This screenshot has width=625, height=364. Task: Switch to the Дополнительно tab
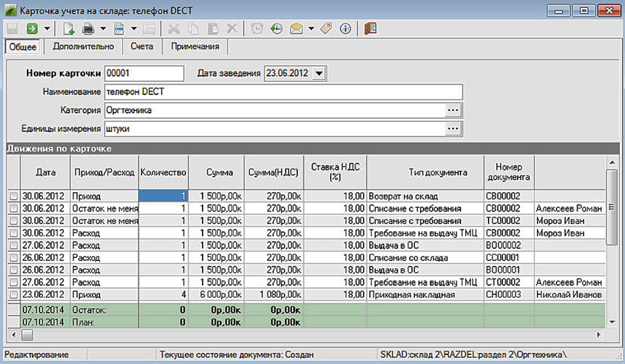tap(83, 46)
